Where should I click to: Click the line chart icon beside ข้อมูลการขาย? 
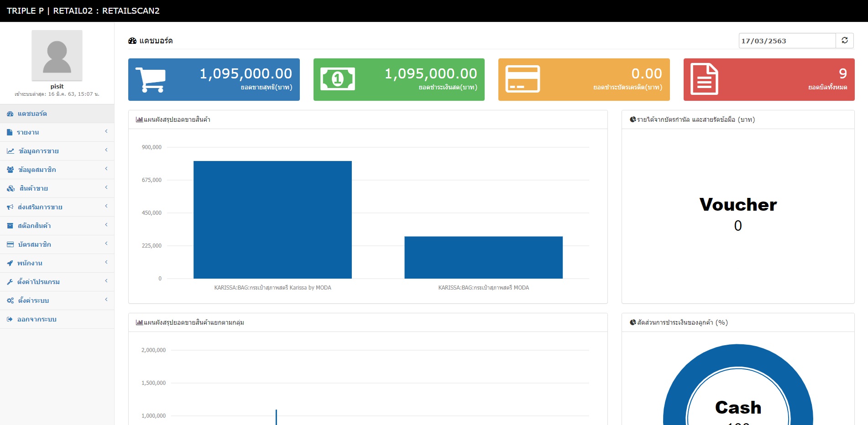[10, 151]
